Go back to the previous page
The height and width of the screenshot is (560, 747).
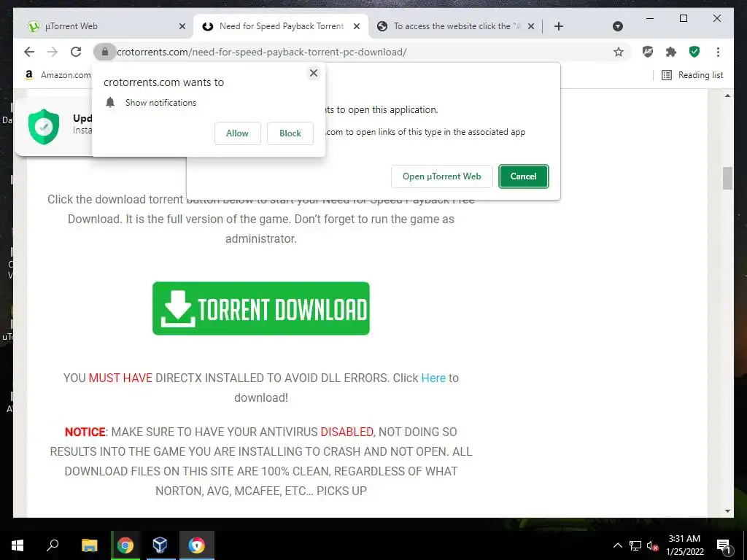[29, 52]
